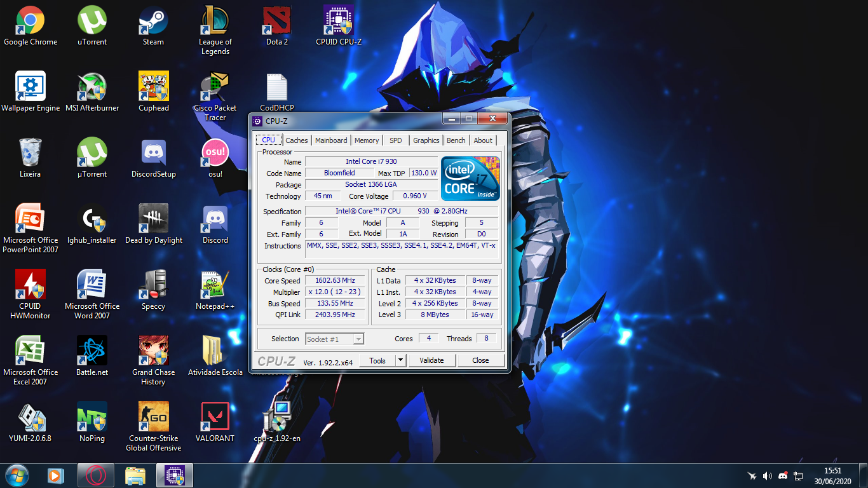Switch to the Graphics tab

point(426,140)
